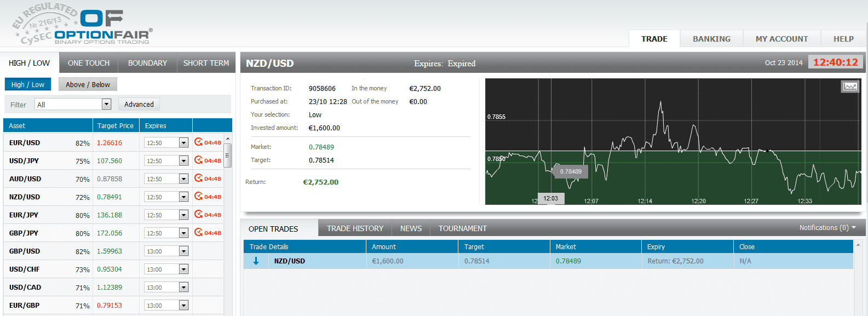
Task: Click the NZD/USD countdown timer icon
Action: click(x=198, y=197)
